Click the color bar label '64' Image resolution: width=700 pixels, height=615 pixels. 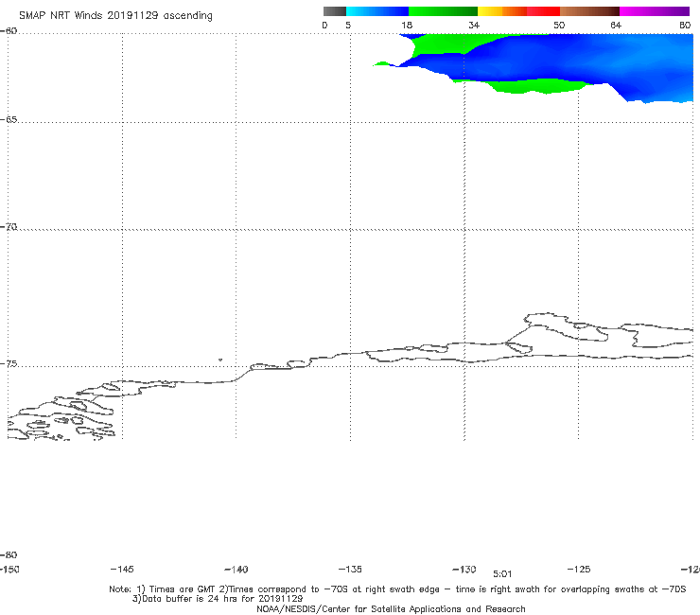(x=616, y=25)
